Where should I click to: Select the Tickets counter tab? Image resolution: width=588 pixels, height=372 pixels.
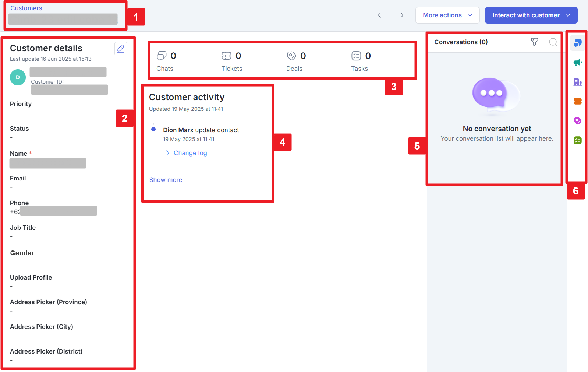tap(232, 61)
